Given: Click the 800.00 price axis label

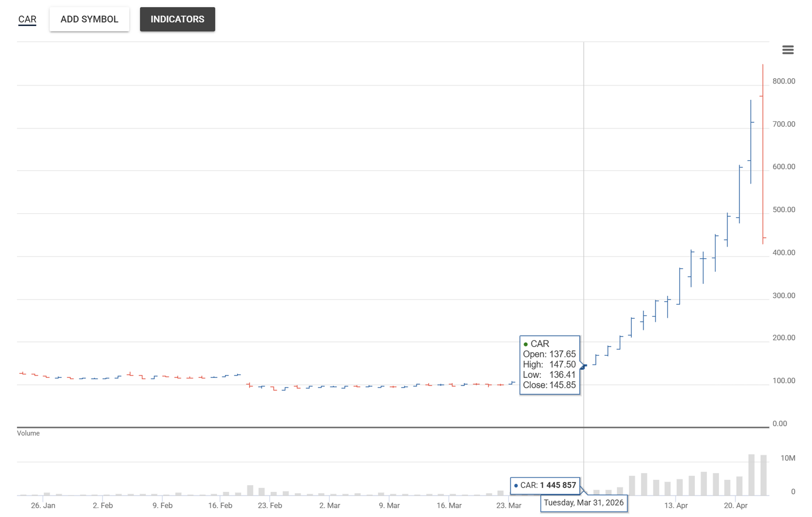Looking at the screenshot, I should pyautogui.click(x=784, y=81).
